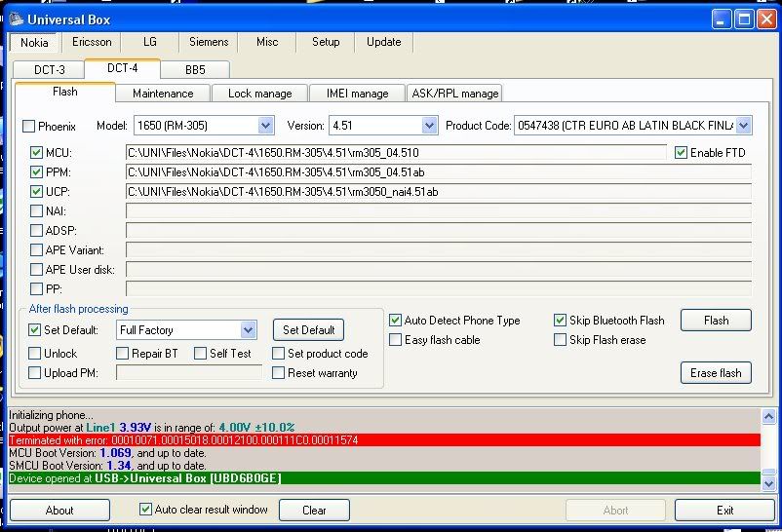This screenshot has height=532, width=782.
Task: Select the Nokia tab
Action: coord(34,42)
